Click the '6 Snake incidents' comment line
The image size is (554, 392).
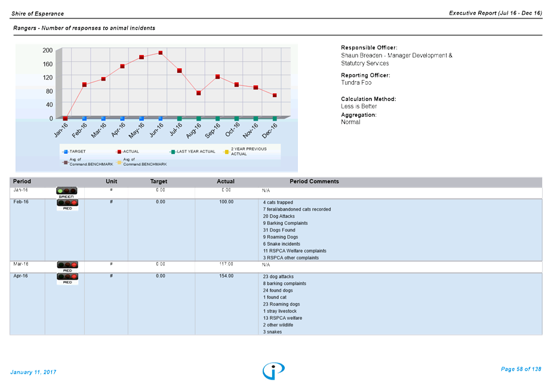pyautogui.click(x=282, y=244)
